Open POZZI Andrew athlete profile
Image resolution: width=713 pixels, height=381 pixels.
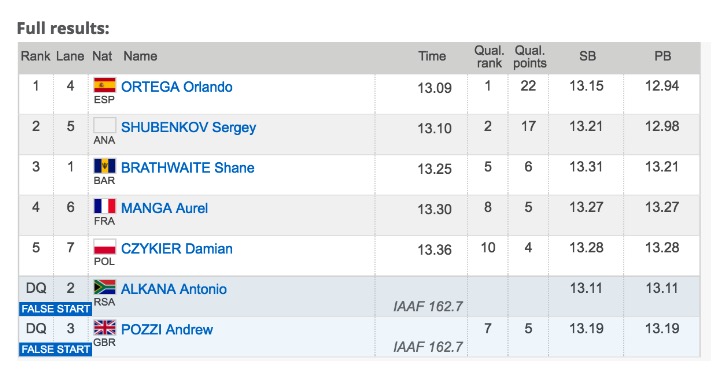[167, 330]
